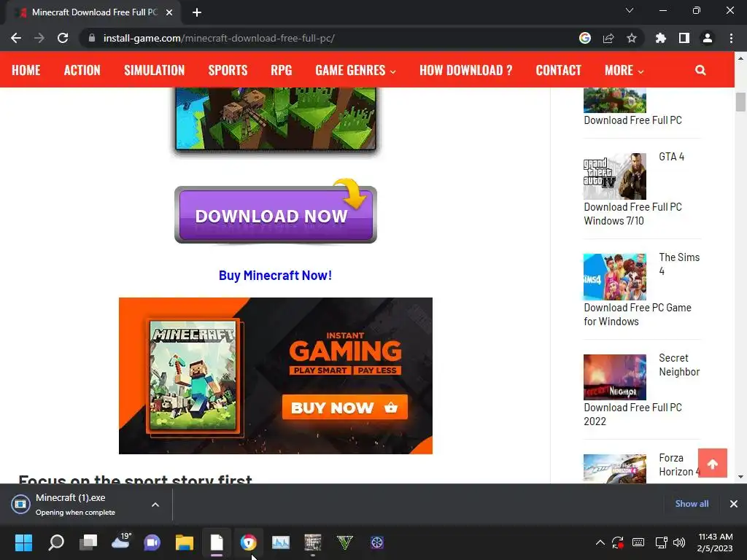Viewport: 747px width, 560px height.
Task: Open the ACTION category
Action: point(82,70)
